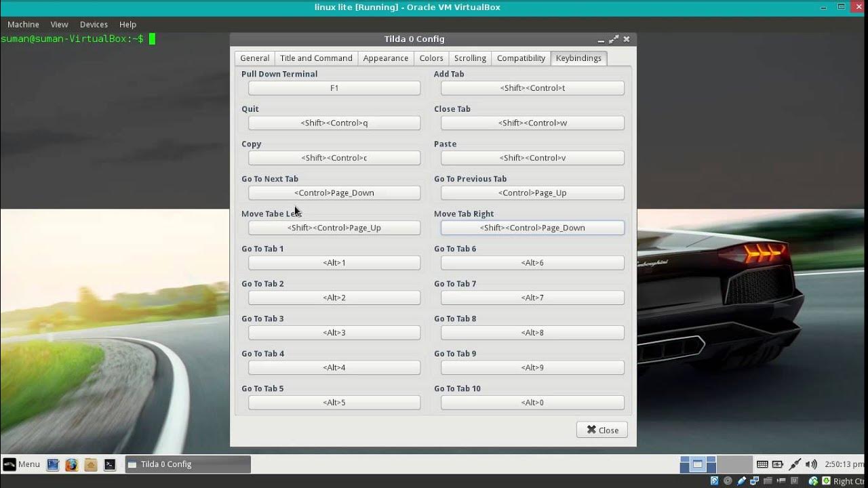Open the Colors tab
The width and height of the screenshot is (868, 488).
point(431,58)
